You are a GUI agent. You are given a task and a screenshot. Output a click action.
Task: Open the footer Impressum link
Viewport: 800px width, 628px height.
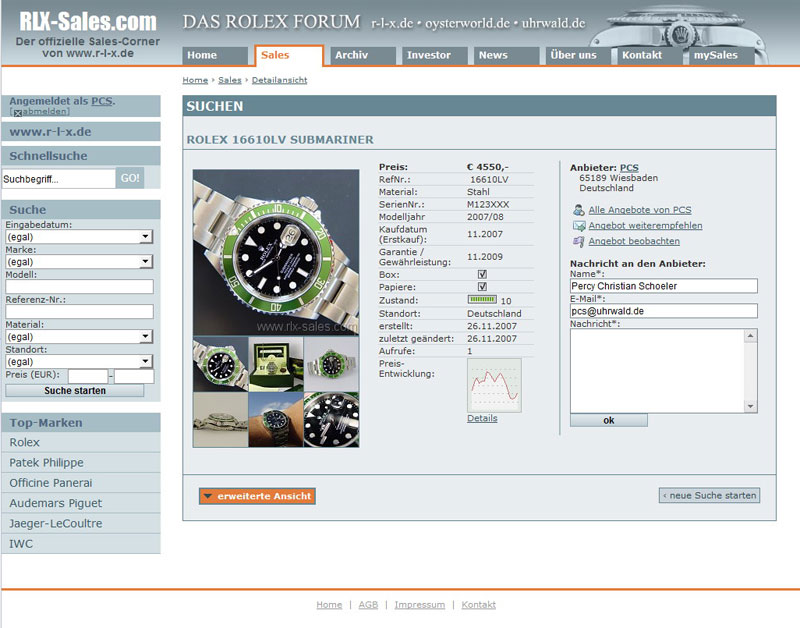pos(419,605)
